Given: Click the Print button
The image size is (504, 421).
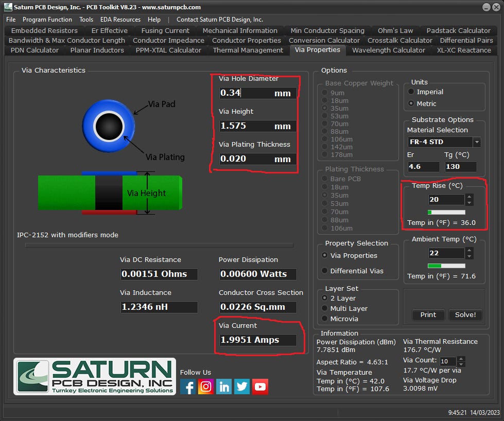Looking at the screenshot, I should tap(428, 314).
